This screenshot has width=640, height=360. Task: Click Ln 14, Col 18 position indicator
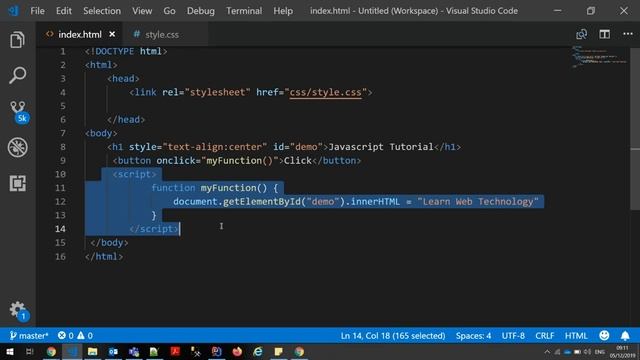(393, 336)
